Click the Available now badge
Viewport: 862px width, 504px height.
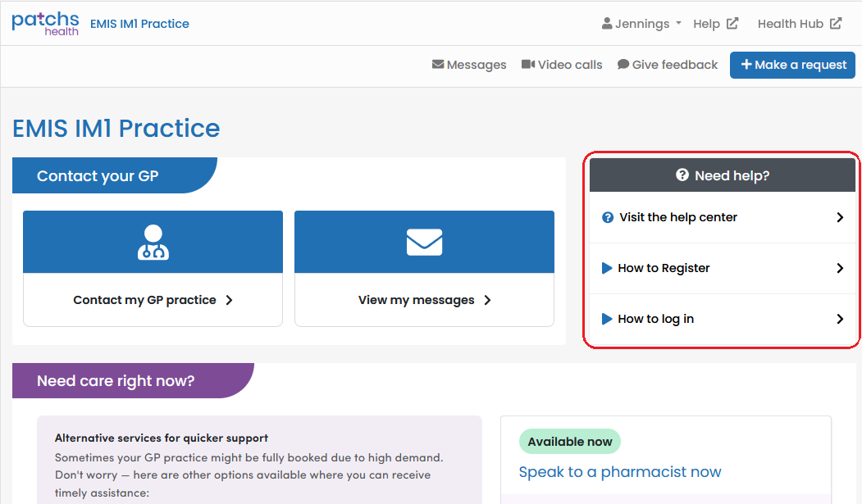[569, 442]
